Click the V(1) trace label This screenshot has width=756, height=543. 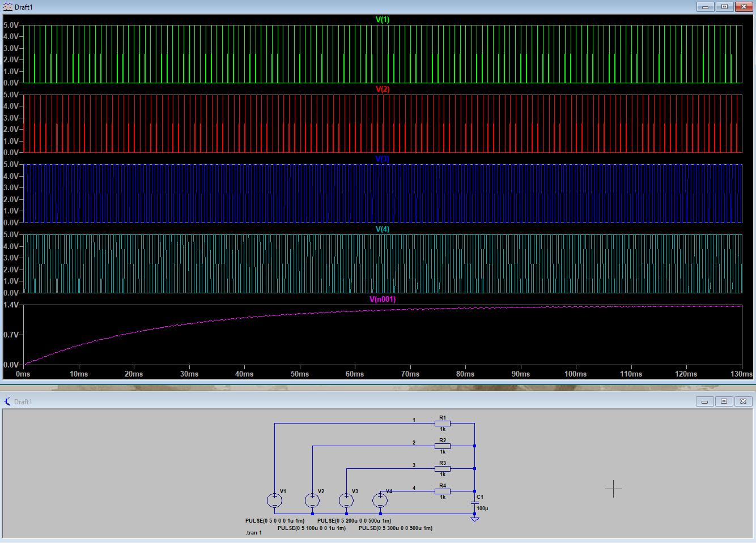[x=383, y=19]
